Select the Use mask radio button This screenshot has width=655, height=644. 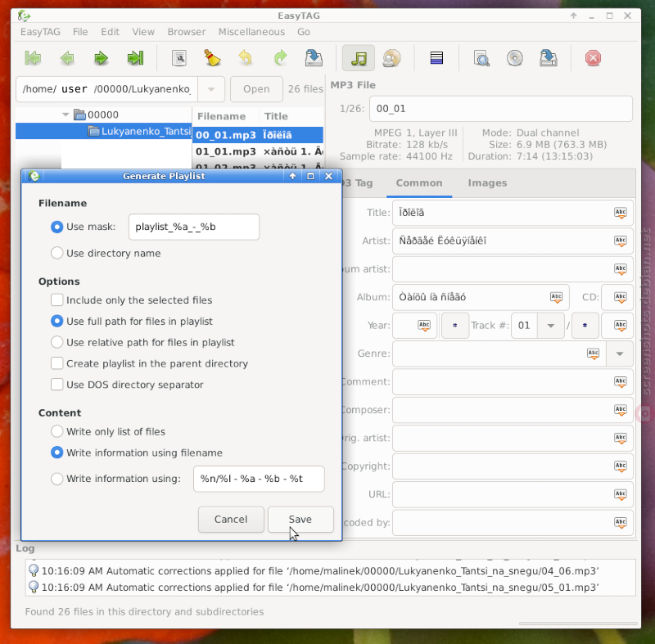(x=56, y=227)
